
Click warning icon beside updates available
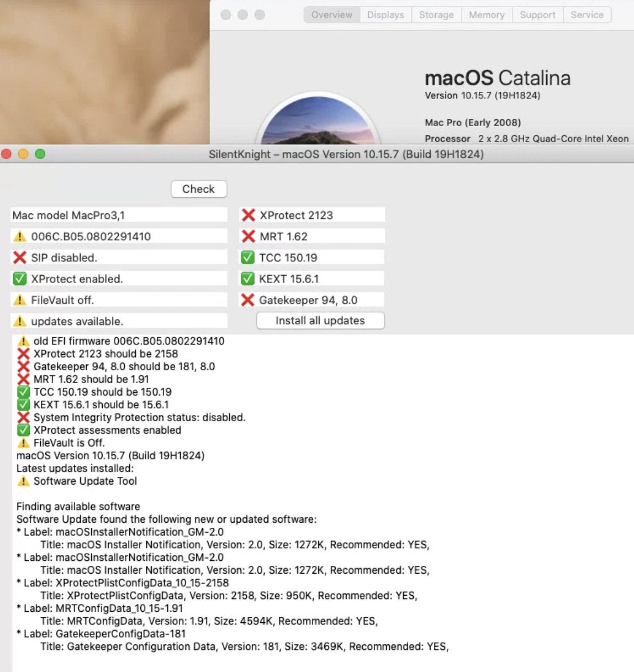[x=20, y=321]
